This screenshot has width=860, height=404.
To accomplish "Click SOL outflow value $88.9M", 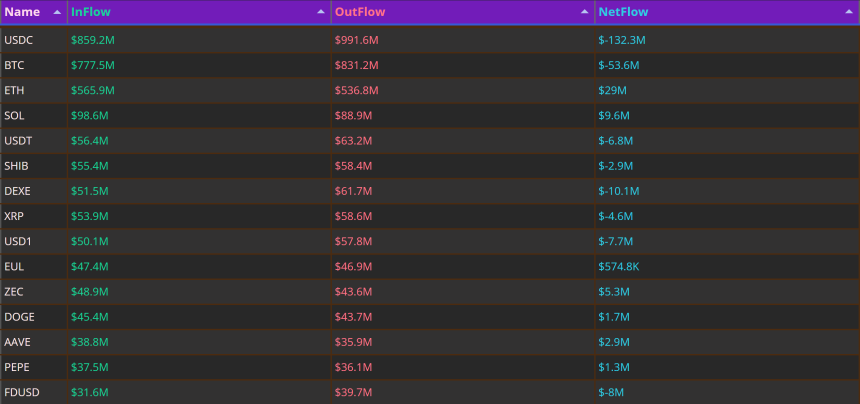I will click(x=353, y=116).
